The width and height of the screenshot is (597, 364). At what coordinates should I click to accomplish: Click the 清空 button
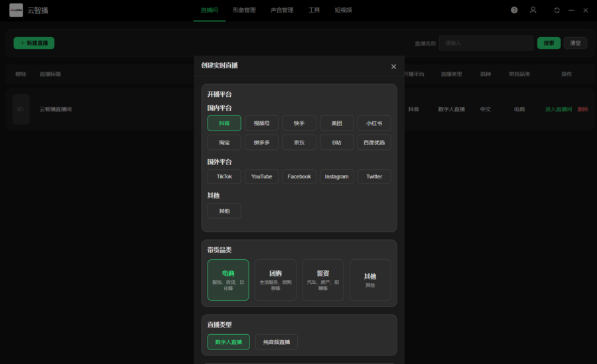(575, 43)
